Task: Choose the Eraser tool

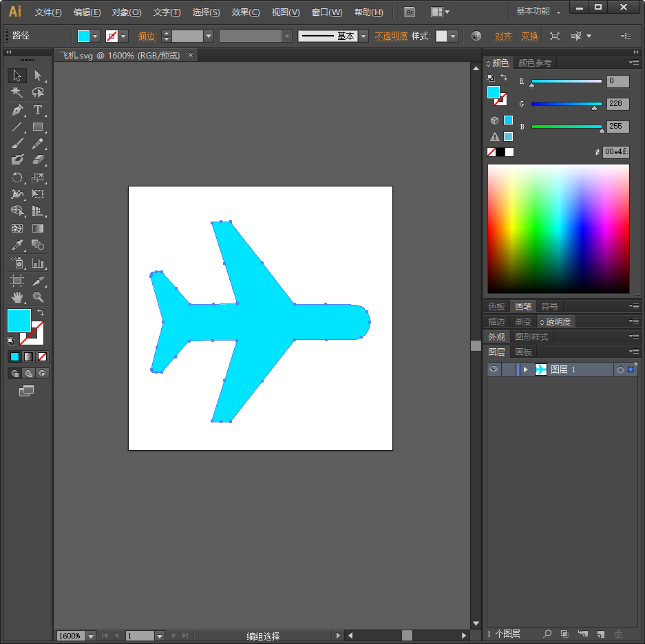Action: 38,160
